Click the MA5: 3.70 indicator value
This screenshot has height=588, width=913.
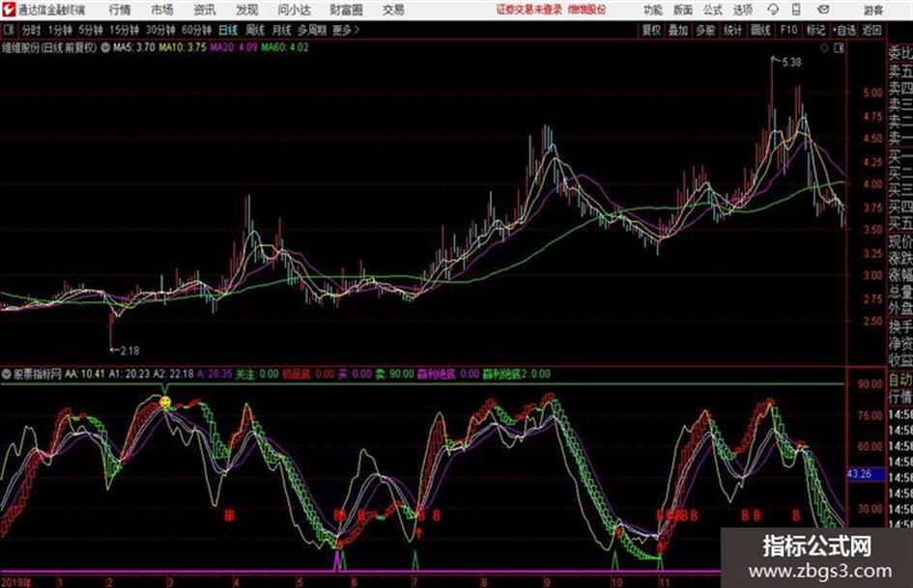(134, 47)
